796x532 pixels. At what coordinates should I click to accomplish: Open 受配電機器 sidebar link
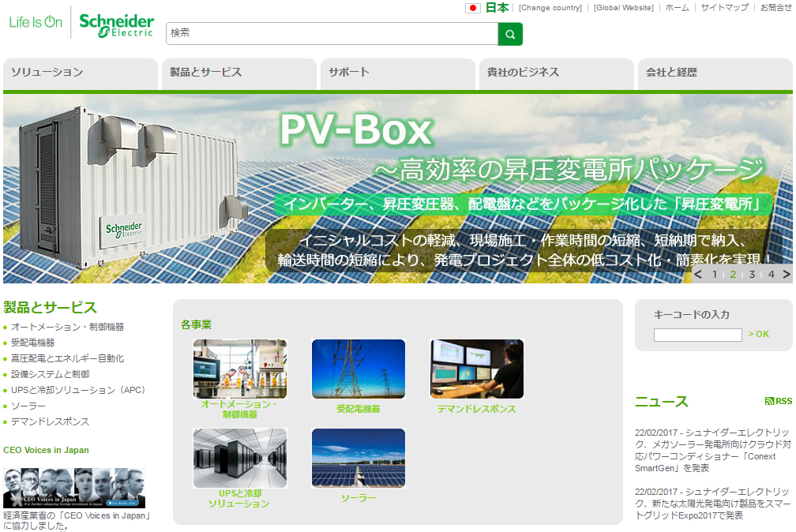(32, 343)
